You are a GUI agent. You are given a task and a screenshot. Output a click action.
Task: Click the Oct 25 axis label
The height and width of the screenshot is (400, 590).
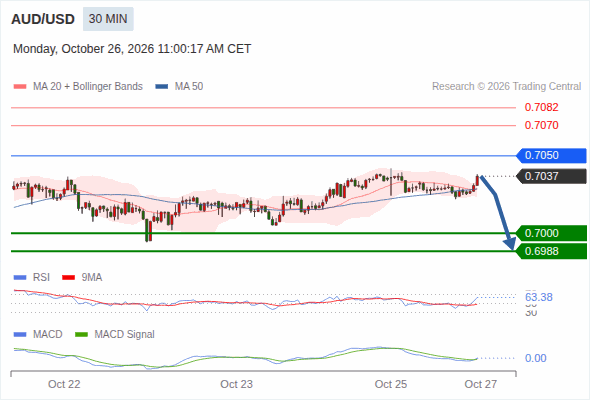click(x=391, y=384)
